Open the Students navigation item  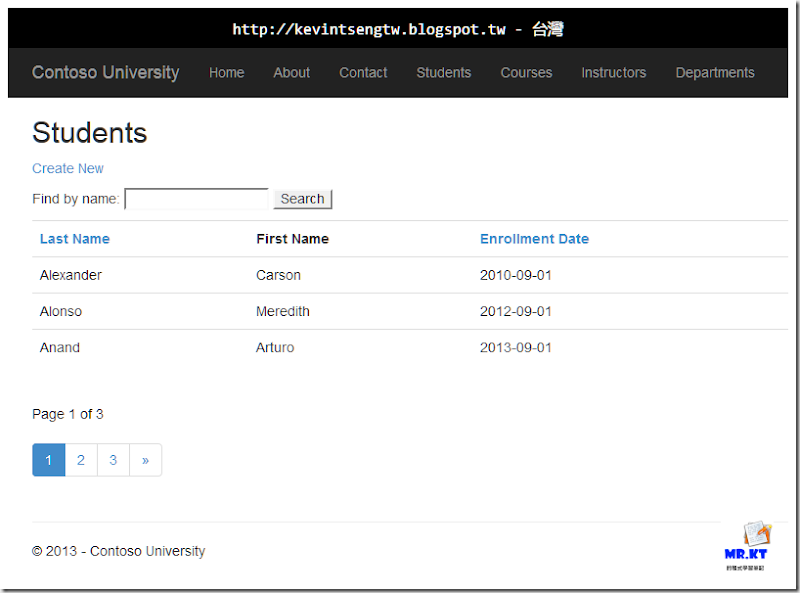click(443, 72)
